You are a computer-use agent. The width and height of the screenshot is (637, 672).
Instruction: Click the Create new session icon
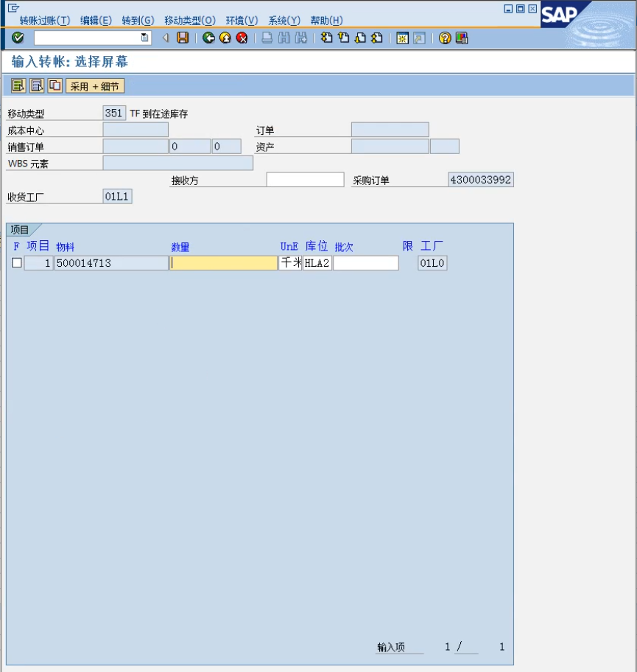tap(402, 38)
